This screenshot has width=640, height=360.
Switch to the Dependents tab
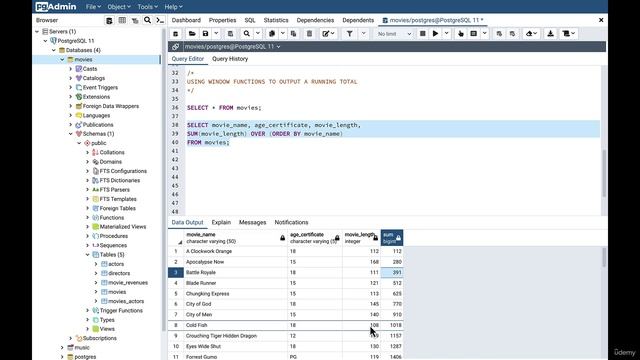(x=358, y=20)
